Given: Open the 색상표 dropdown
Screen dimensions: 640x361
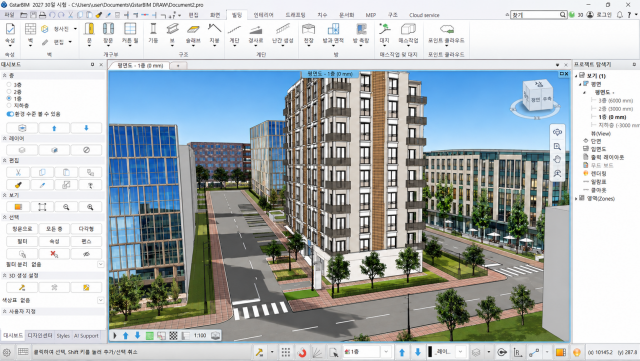Looking at the screenshot, I should [100, 300].
